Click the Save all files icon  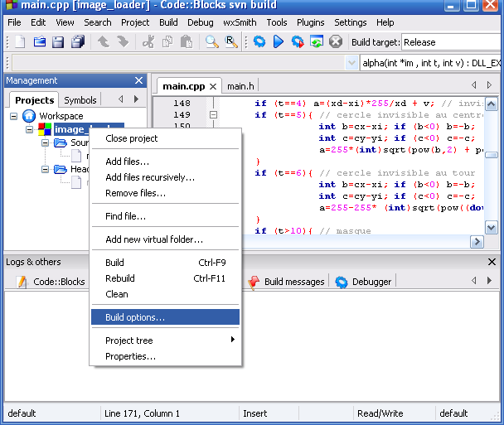click(x=77, y=41)
